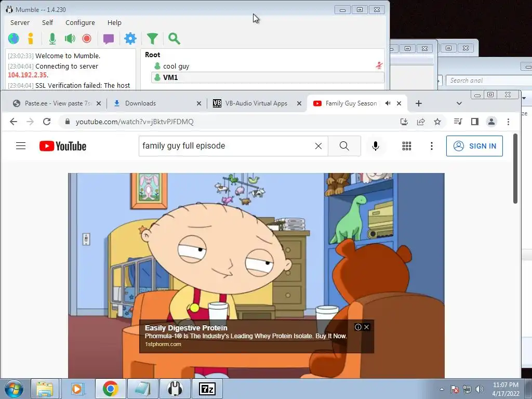Open the Mumble taskbar button

coord(175,389)
